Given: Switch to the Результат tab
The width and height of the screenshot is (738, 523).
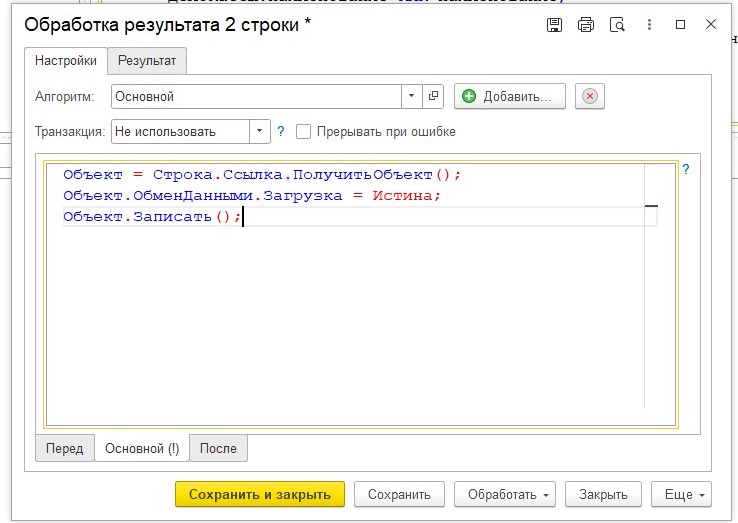Looking at the screenshot, I should (x=147, y=61).
